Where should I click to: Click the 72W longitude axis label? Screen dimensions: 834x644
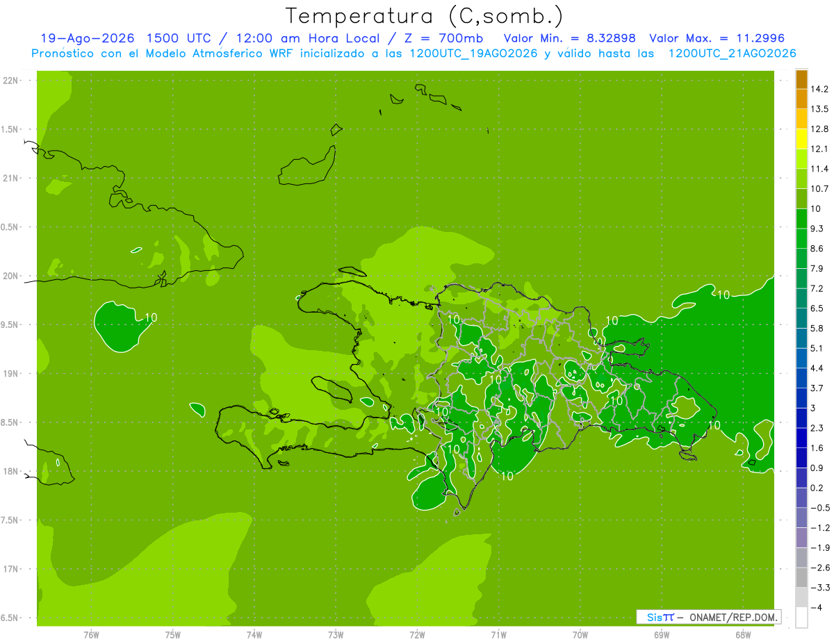(x=417, y=635)
